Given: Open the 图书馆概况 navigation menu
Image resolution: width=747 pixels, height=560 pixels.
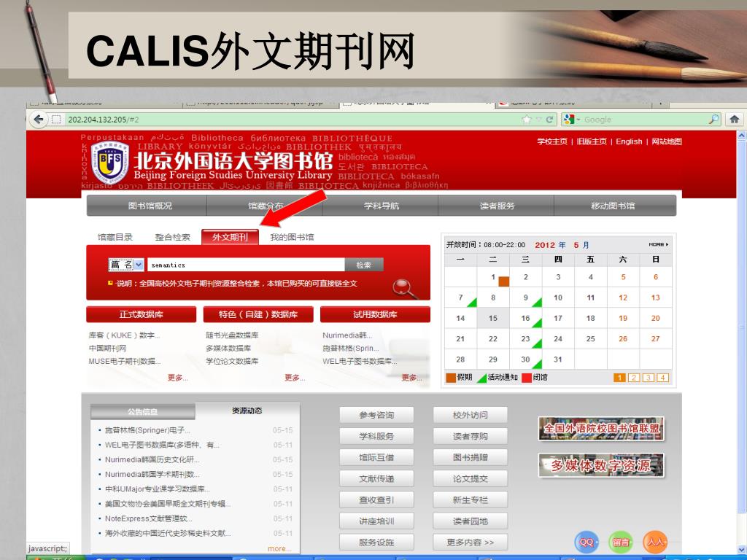Looking at the screenshot, I should click(150, 206).
